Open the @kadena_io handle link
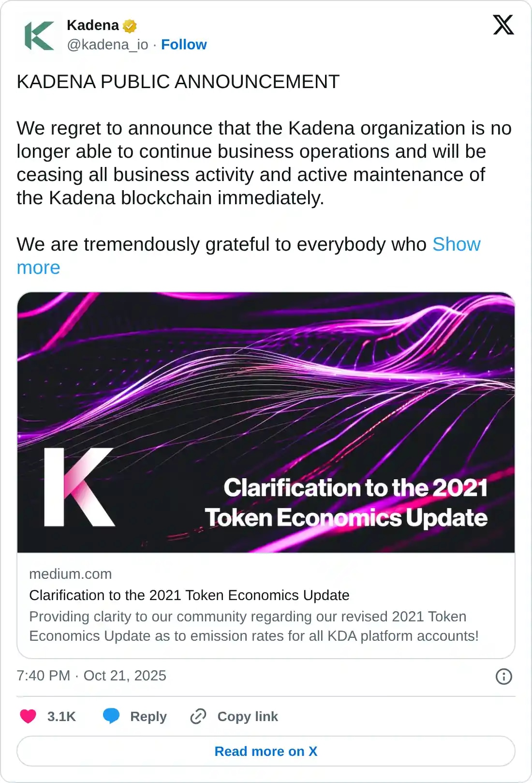Image resolution: width=532 pixels, height=783 pixels. pos(107,45)
